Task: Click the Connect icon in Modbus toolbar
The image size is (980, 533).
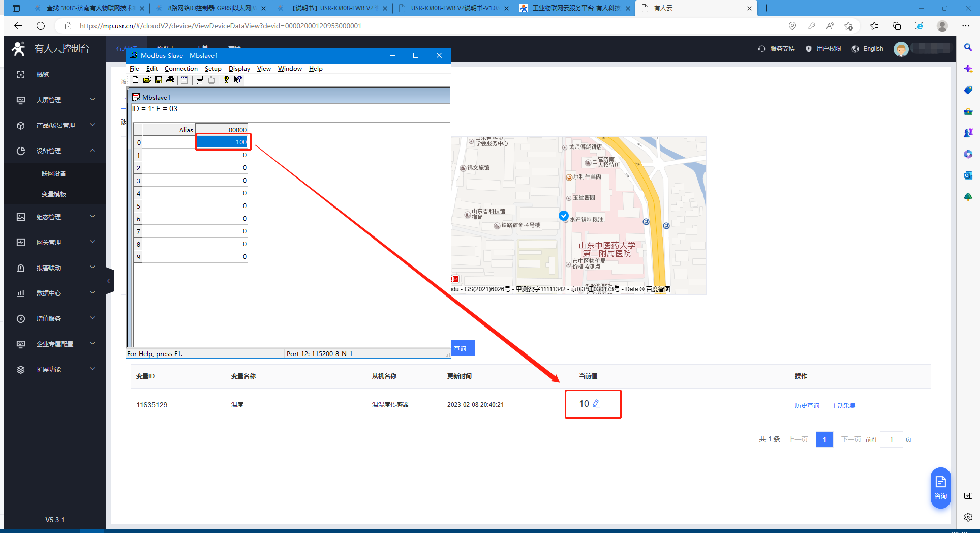Action: pos(200,80)
